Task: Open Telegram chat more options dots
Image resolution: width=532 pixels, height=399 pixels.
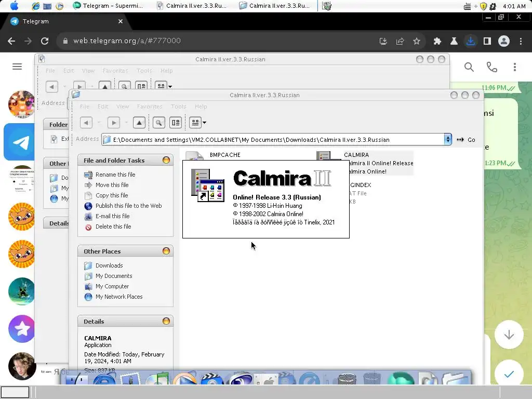Action: coord(515,67)
